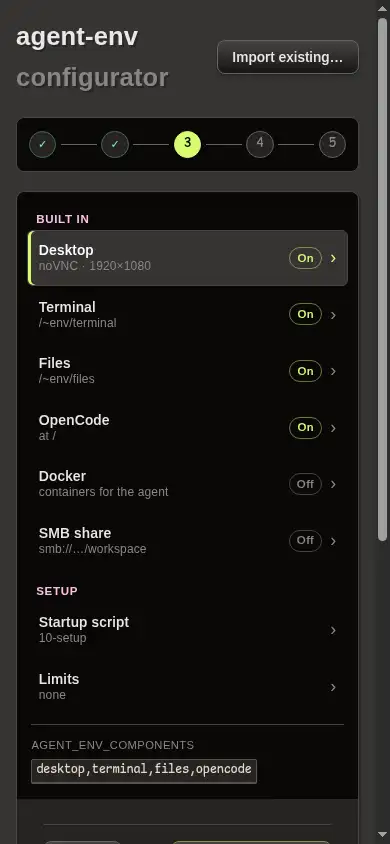The height and width of the screenshot is (844, 390).
Task: Open Docker details chevron
Action: point(334,484)
